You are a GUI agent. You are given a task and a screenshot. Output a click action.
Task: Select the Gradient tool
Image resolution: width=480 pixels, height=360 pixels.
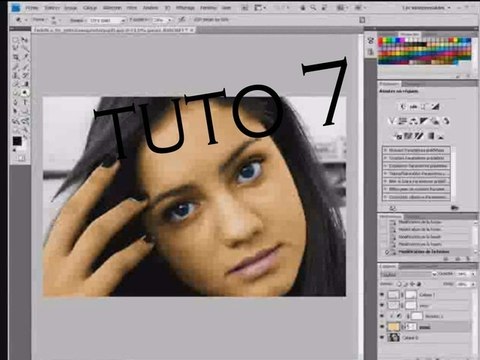pos(25,84)
